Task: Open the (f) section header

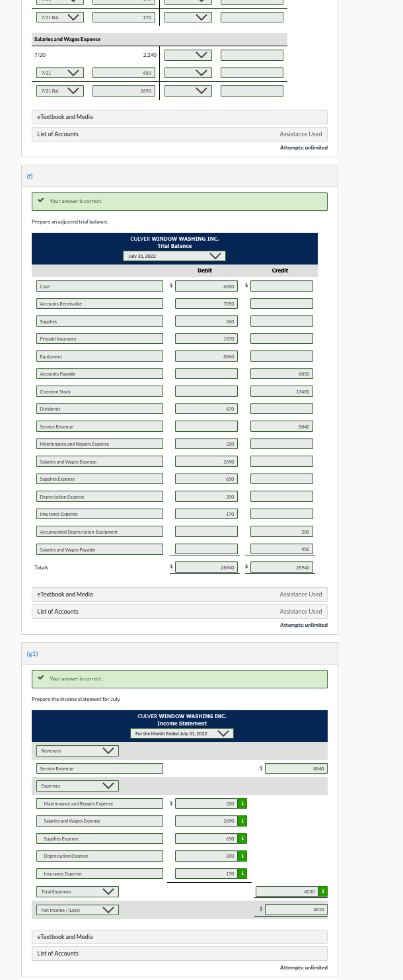Action: point(30,176)
